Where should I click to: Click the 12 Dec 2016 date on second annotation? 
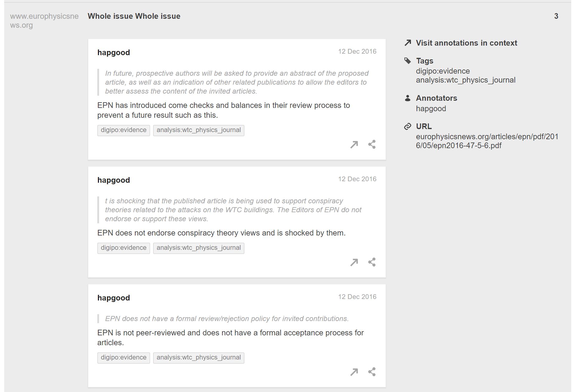(x=357, y=179)
